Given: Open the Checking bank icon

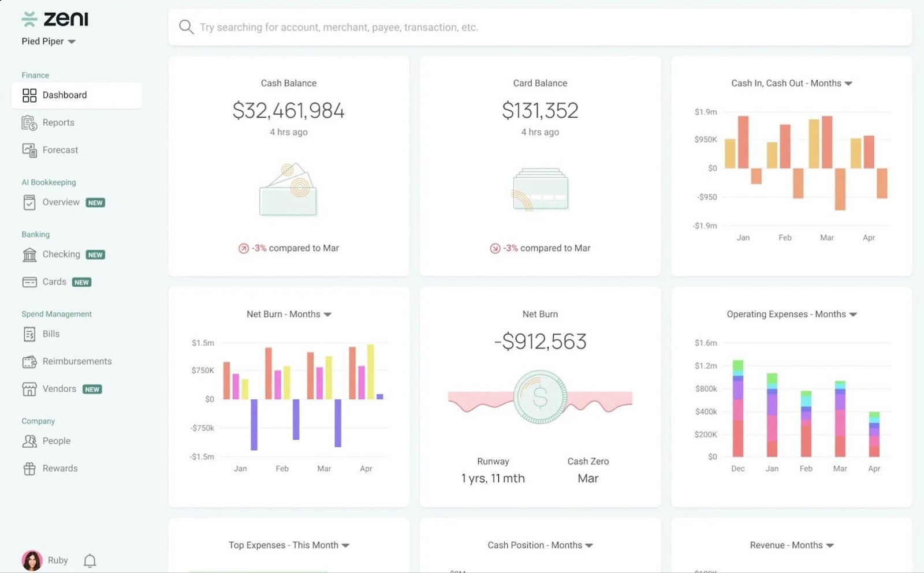Looking at the screenshot, I should (29, 254).
